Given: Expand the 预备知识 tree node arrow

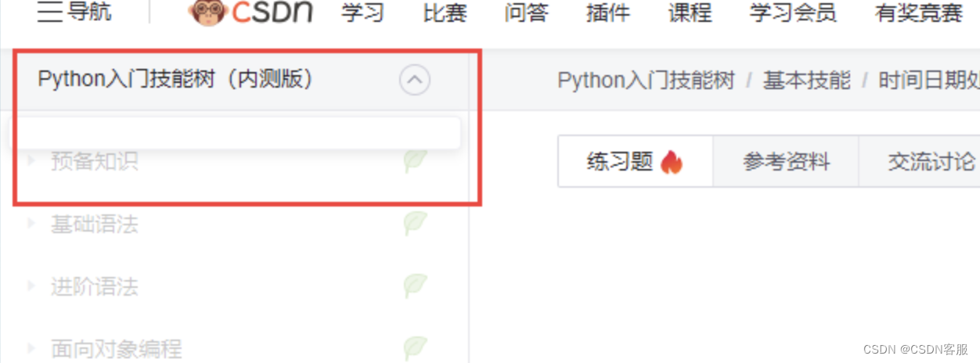Looking at the screenshot, I should pos(31,160).
